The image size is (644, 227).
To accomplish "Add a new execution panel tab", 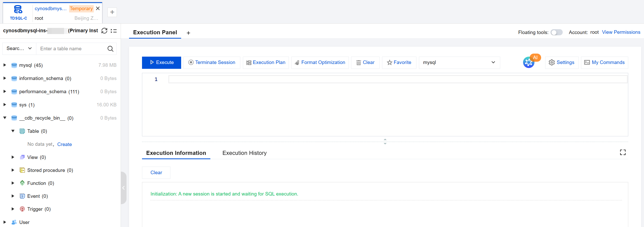I will pos(188,33).
